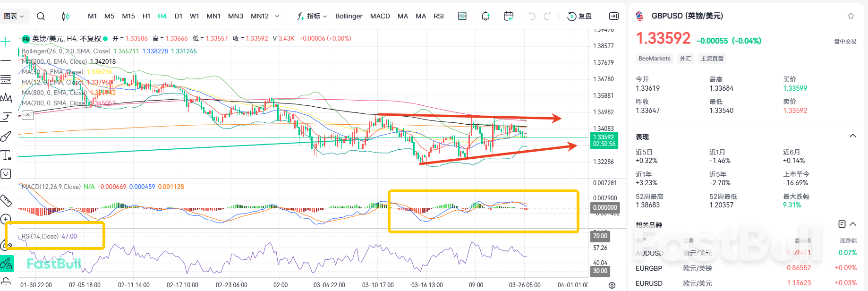Click the BeeMarkets tag
The width and height of the screenshot is (868, 291).
pos(654,59)
